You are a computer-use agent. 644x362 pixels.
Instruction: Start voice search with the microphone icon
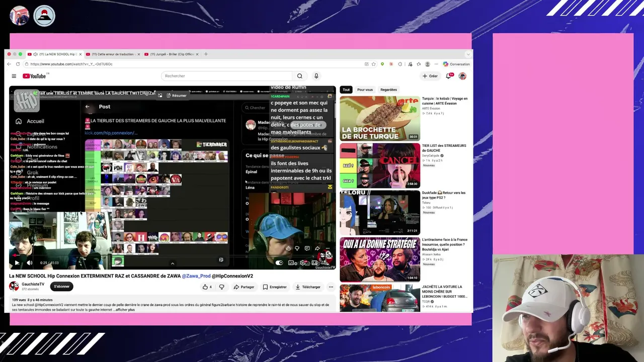[x=316, y=76]
